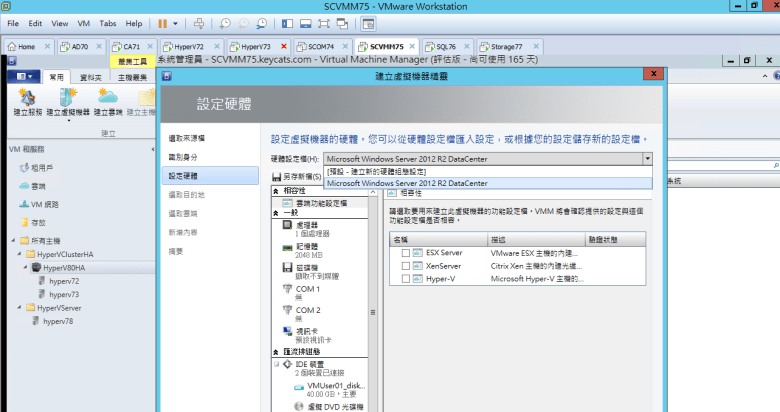Select the COM 1 port hardware item
The width and height of the screenshot is (780, 412).
point(308,291)
